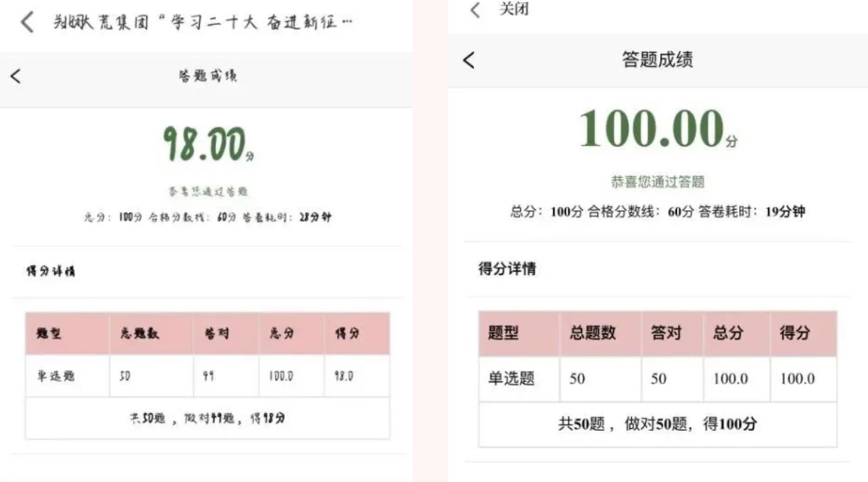Click the back arrow beside 关闭
This screenshot has height=482, width=868.
coord(475,10)
